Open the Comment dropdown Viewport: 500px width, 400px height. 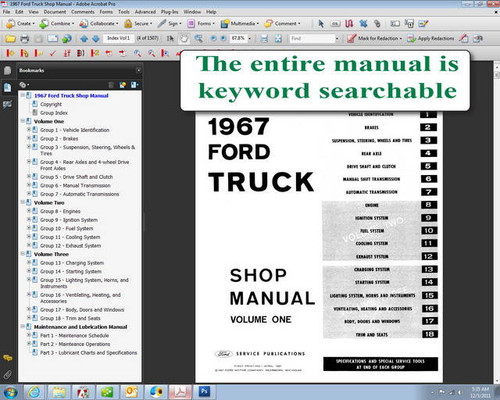tap(282, 24)
